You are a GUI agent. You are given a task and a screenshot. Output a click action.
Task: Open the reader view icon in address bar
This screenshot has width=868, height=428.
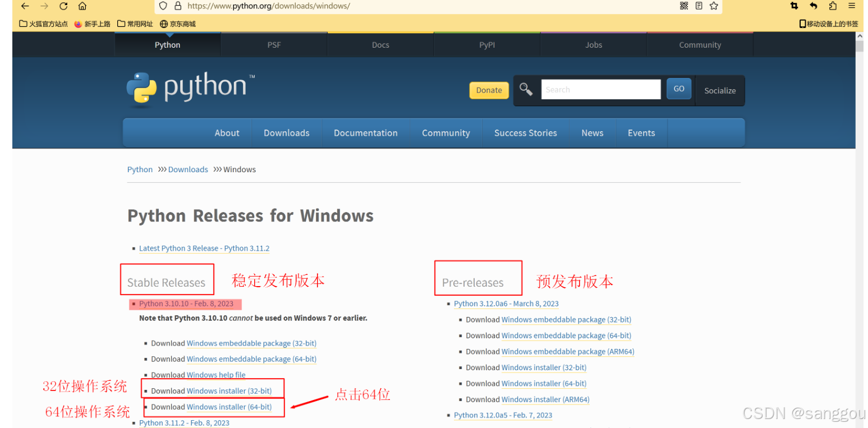click(x=699, y=6)
